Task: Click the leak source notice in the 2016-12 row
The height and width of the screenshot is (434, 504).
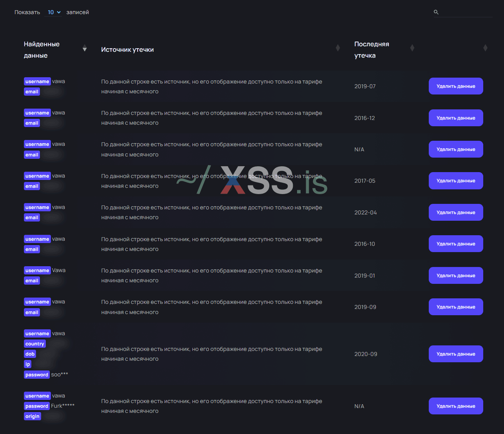Action: tap(212, 118)
